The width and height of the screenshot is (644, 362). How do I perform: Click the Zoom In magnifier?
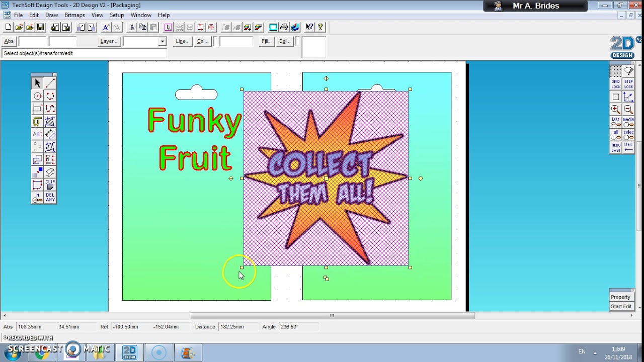click(615, 109)
